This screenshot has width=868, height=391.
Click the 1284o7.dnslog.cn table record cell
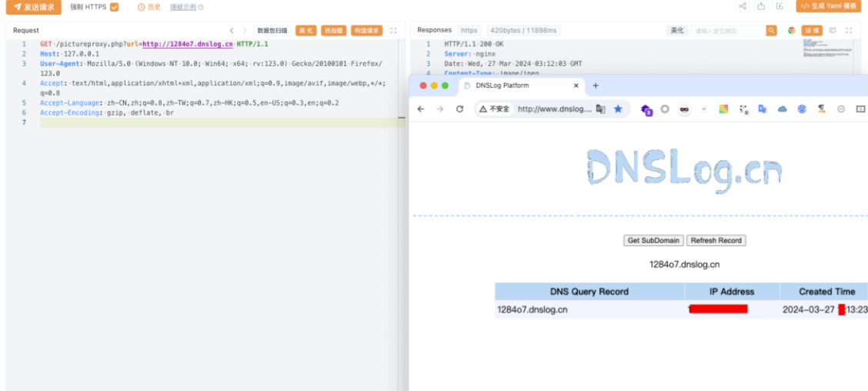pyautogui.click(x=589, y=309)
